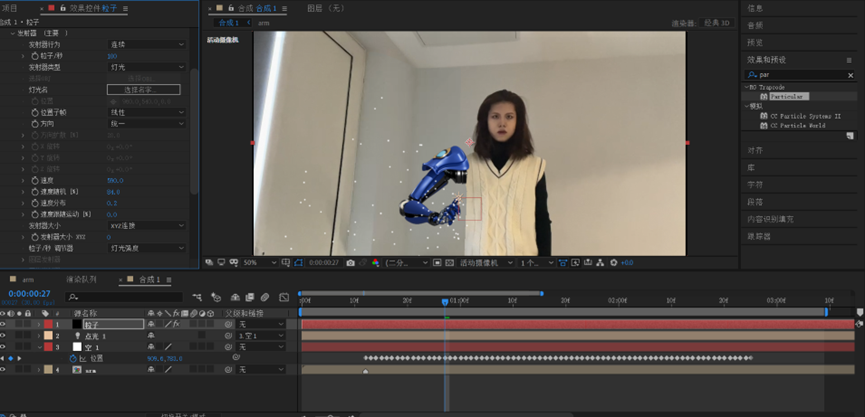Toggle fx switch on 粒子 layer
This screenshot has width=865, height=417.
(x=177, y=324)
